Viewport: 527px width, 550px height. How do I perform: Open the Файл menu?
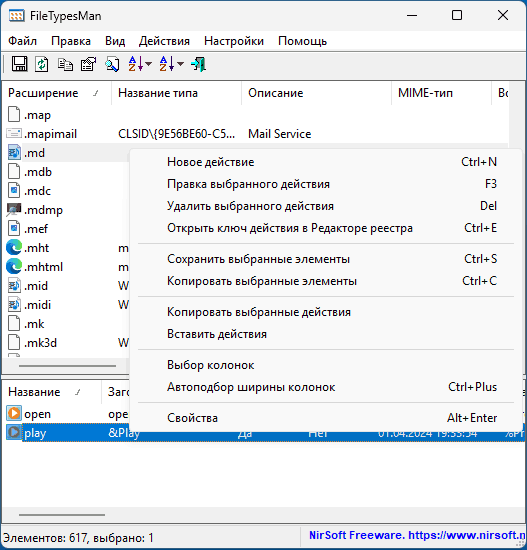click(22, 41)
